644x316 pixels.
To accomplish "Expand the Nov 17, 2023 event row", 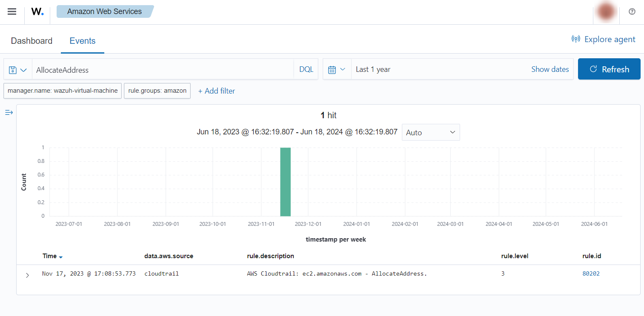I will (27, 275).
